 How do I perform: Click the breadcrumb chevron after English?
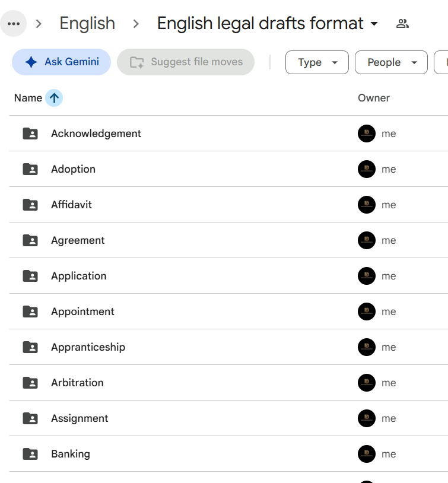pos(136,24)
